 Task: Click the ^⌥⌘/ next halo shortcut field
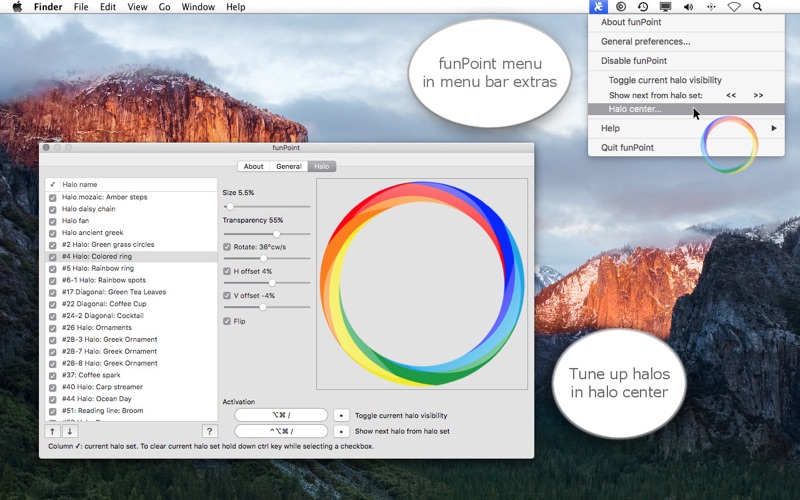(x=281, y=431)
